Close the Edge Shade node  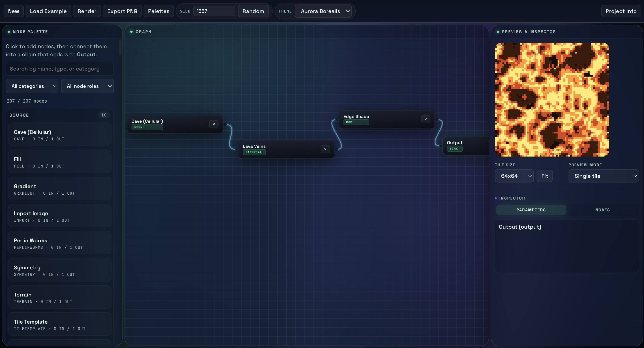(425, 119)
